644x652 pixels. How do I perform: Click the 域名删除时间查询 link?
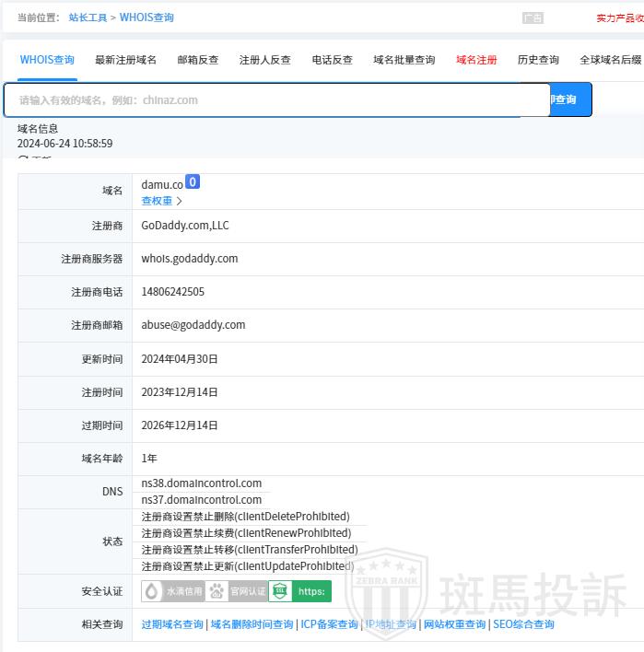[x=252, y=624]
